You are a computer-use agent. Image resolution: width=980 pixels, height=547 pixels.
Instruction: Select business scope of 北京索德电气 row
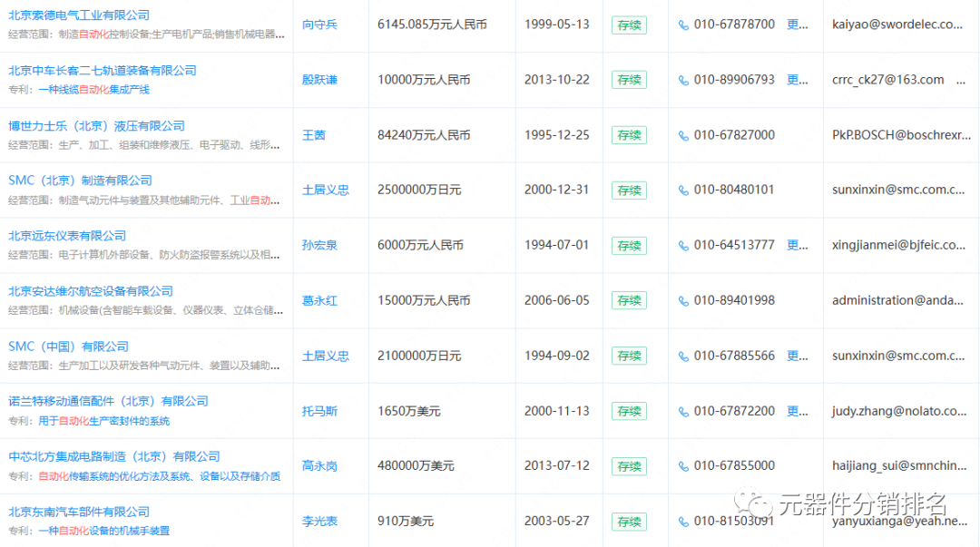(146, 34)
